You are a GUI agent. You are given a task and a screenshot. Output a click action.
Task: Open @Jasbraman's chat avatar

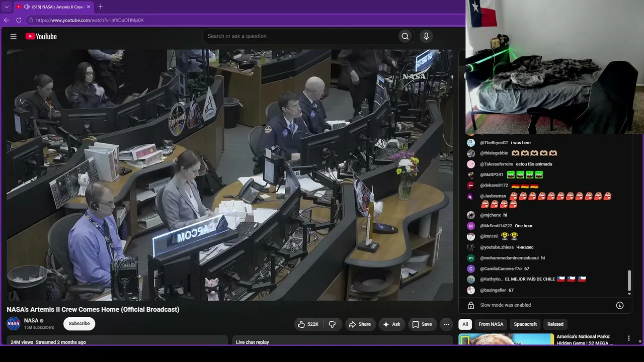(x=471, y=196)
